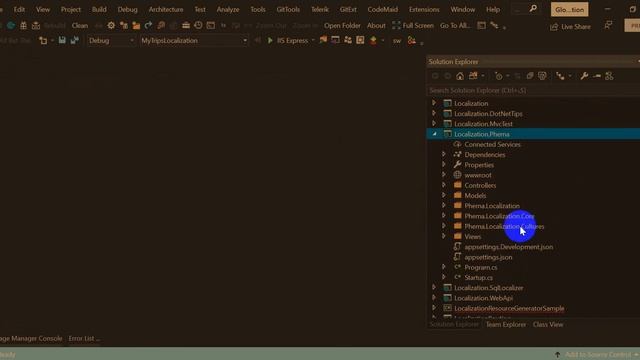Select the Localization.WebApi project
The image size is (640, 360).
coord(483,298)
